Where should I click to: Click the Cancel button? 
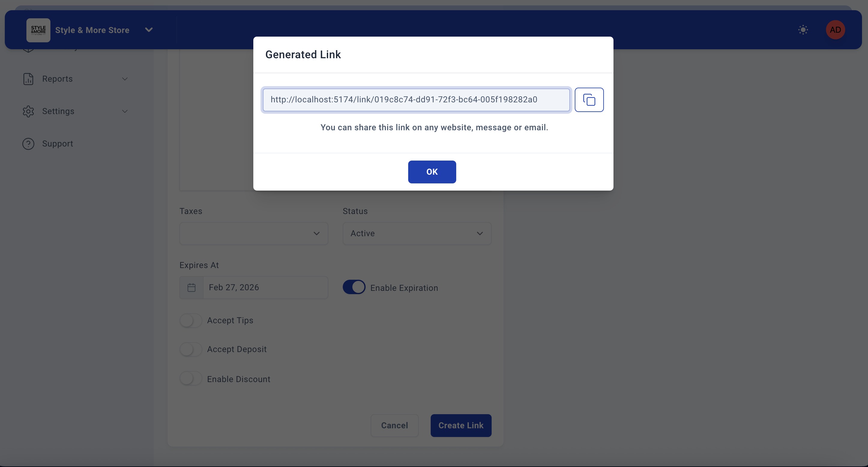point(394,426)
